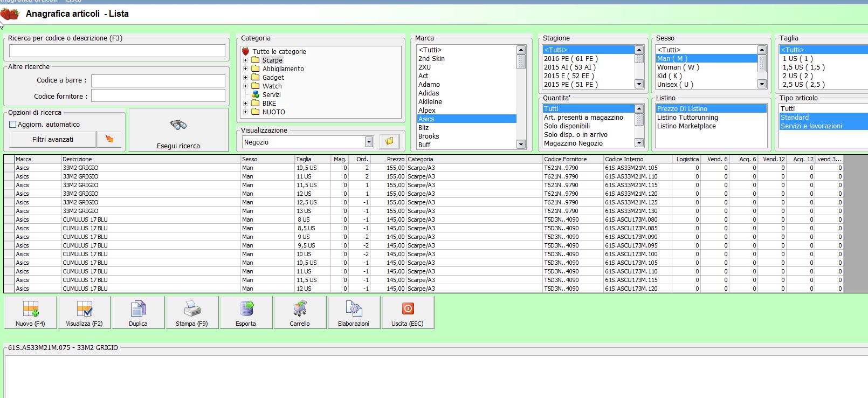The width and height of the screenshot is (868, 398).
Task: Choose Solo disponibili quantity filter
Action: pyautogui.click(x=588, y=126)
